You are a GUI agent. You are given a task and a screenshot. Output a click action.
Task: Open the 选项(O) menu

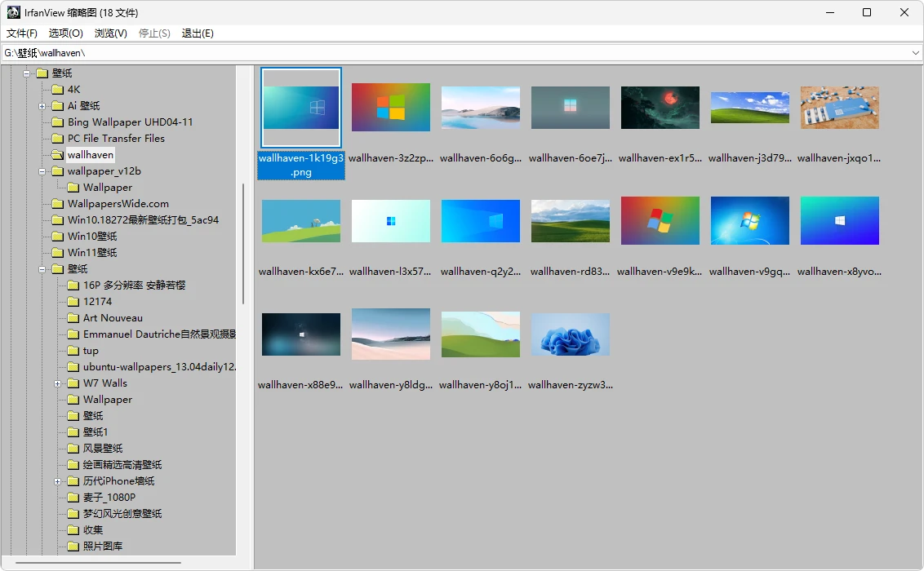pos(65,33)
